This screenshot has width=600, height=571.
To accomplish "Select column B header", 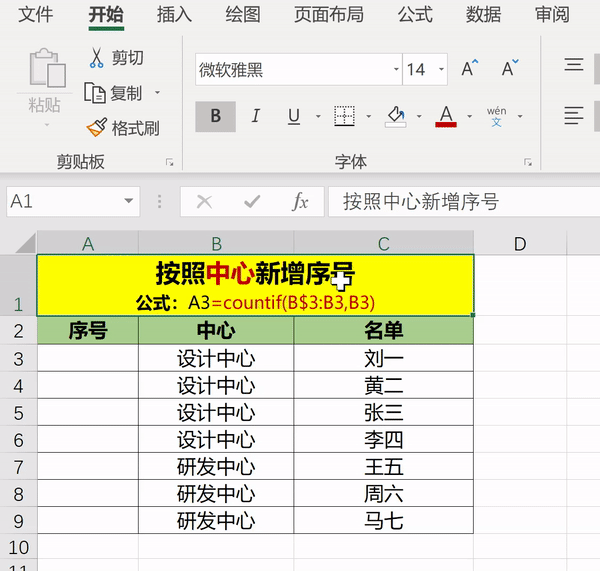I will pos(216,243).
